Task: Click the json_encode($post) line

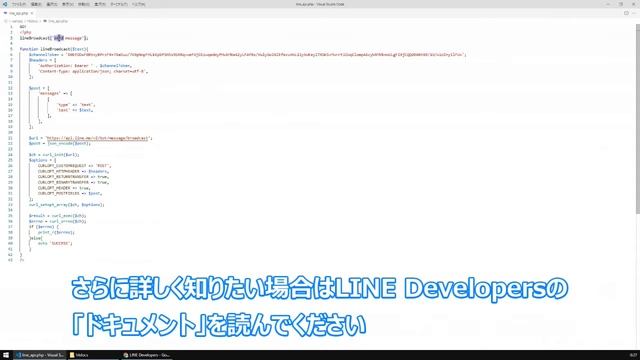Action: coord(60,143)
